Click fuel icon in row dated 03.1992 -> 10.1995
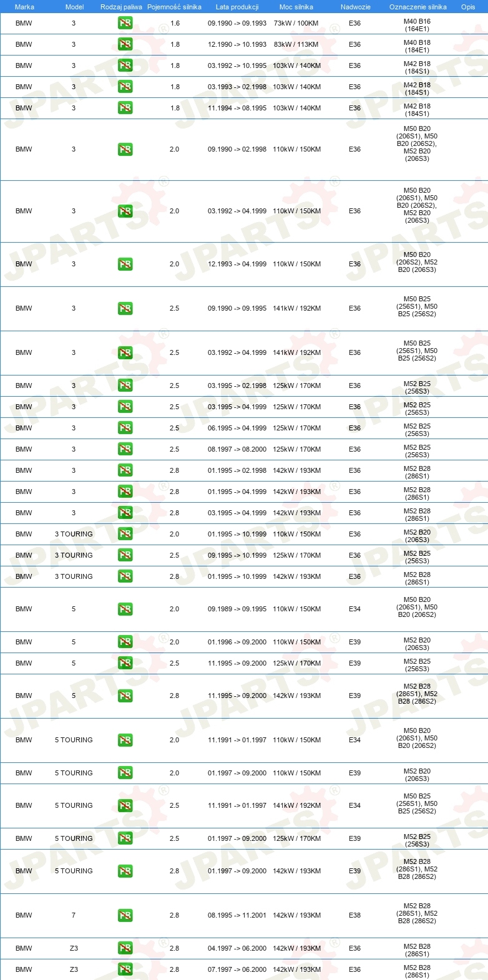The image size is (488, 980). [x=125, y=65]
